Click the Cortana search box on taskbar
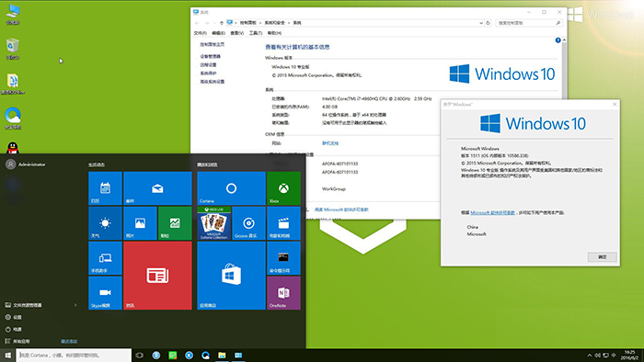 coord(74,355)
